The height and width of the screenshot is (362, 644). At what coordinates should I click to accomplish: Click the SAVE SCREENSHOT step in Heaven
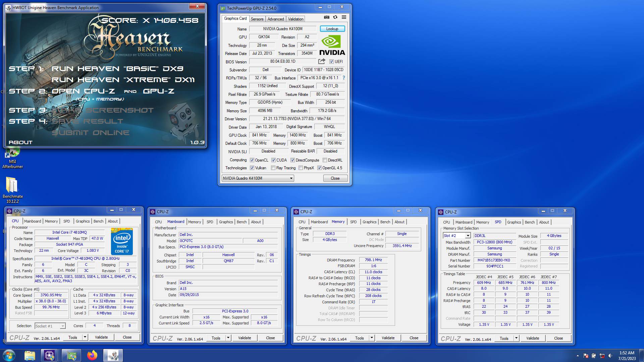pos(103,110)
